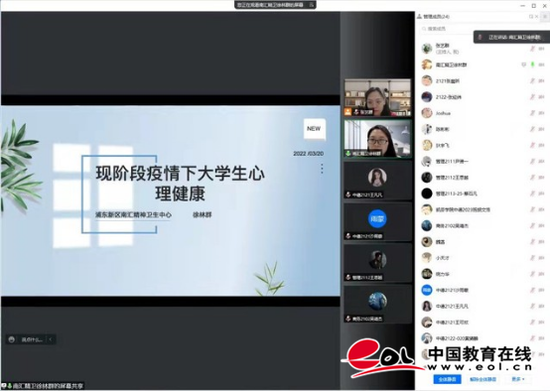Toggle microphone mute for 2121 member in third row
Viewport: 550px width, 392px height.
(532, 80)
